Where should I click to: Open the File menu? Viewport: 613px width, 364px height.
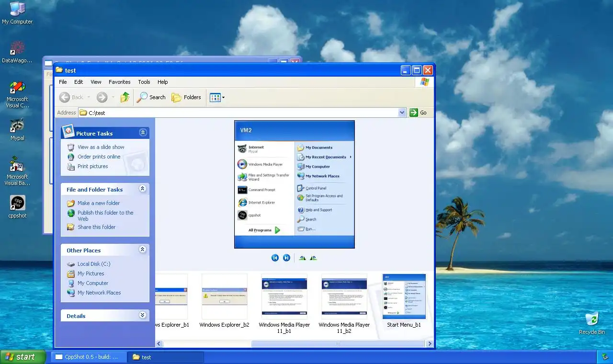coord(63,82)
